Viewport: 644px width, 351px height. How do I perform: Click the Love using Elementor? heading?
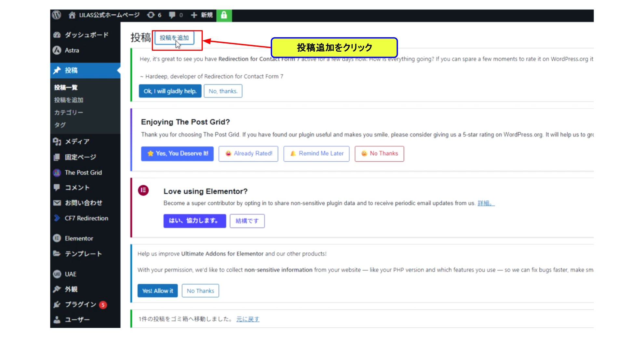pos(206,191)
